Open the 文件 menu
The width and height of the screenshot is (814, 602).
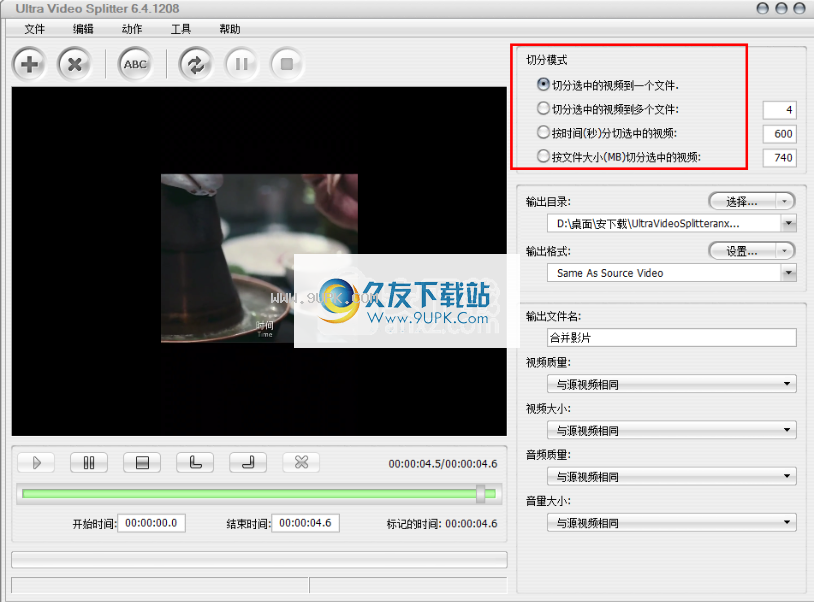(x=34, y=29)
